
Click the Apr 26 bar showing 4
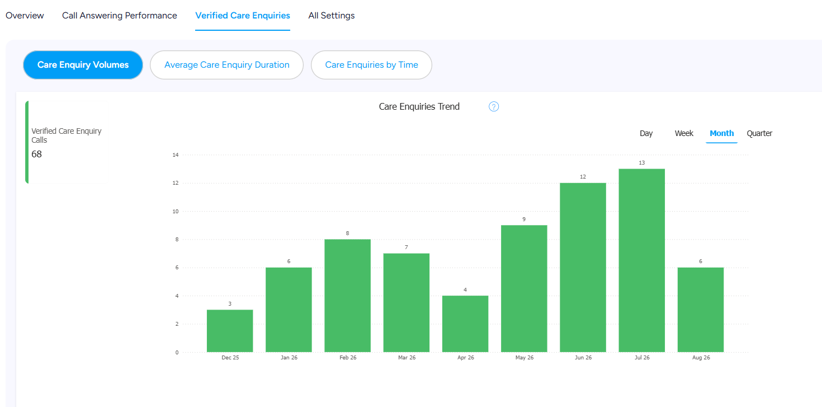tap(466, 324)
